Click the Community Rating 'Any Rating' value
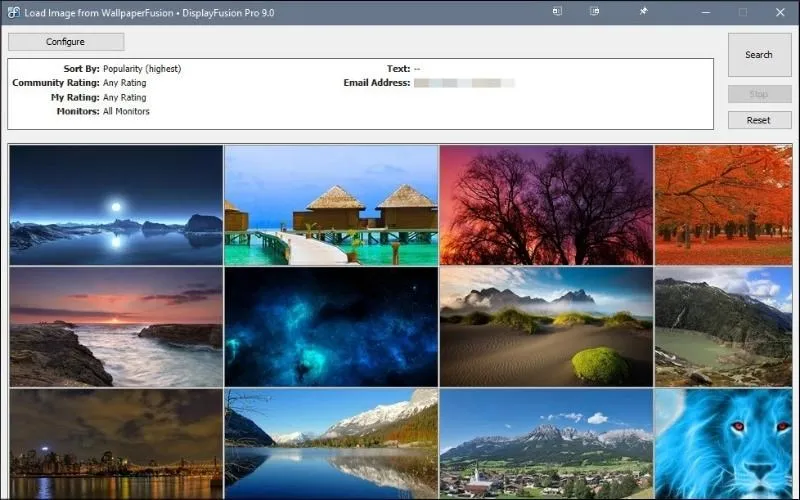Viewport: 800px width, 500px height. [x=124, y=83]
